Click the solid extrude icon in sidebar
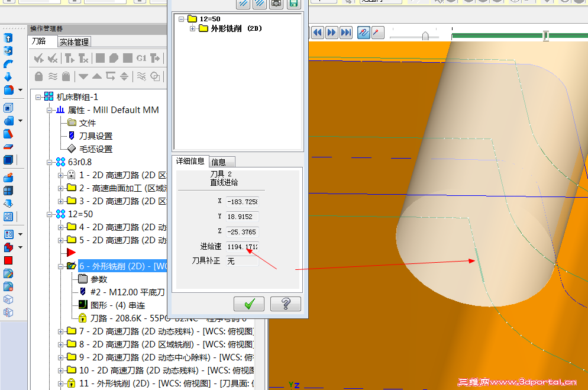This screenshot has height=390, width=588. (8, 38)
